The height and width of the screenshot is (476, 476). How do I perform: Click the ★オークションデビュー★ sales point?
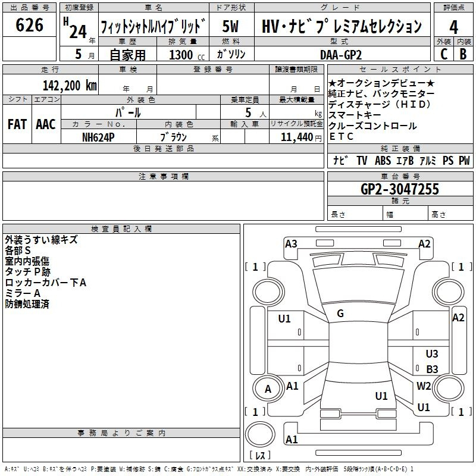point(381,83)
